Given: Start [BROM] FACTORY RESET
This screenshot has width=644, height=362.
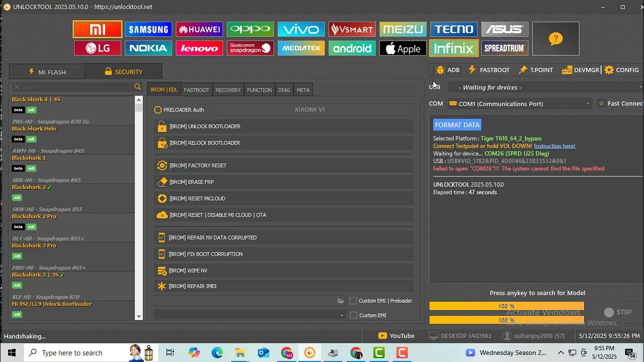Looking at the screenshot, I should (x=284, y=165).
